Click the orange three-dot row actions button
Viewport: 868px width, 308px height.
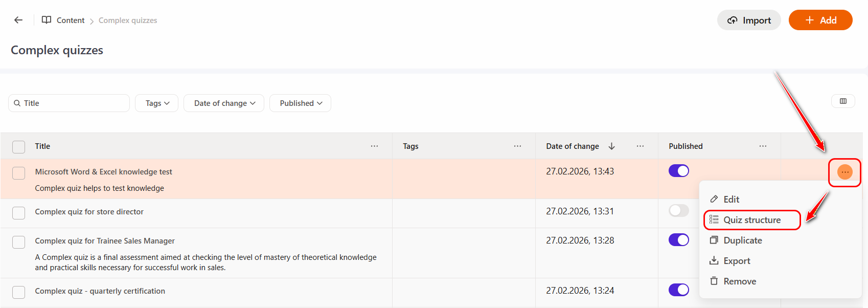point(844,172)
